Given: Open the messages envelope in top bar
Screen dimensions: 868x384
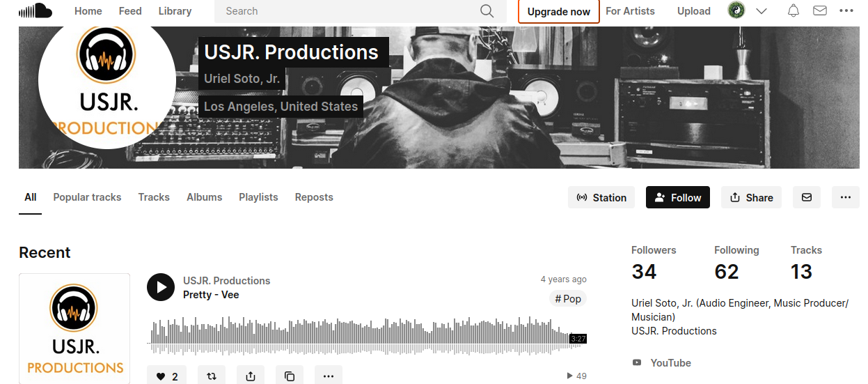Looking at the screenshot, I should point(820,10).
